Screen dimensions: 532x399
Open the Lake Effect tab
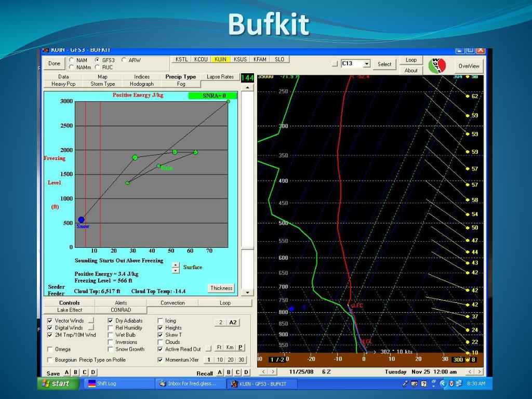pos(70,310)
